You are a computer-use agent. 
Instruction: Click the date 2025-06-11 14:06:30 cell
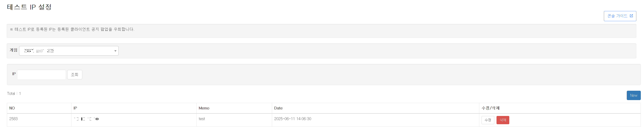pyautogui.click(x=292, y=119)
